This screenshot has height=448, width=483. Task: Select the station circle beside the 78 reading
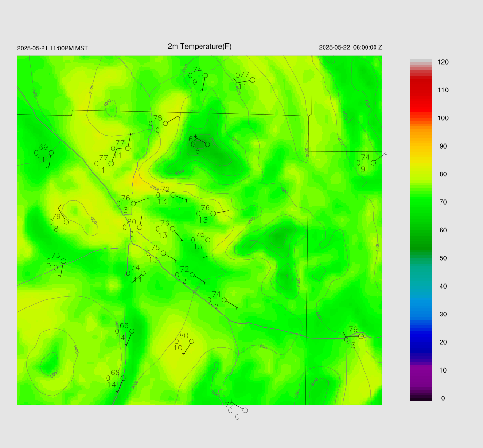point(166,124)
